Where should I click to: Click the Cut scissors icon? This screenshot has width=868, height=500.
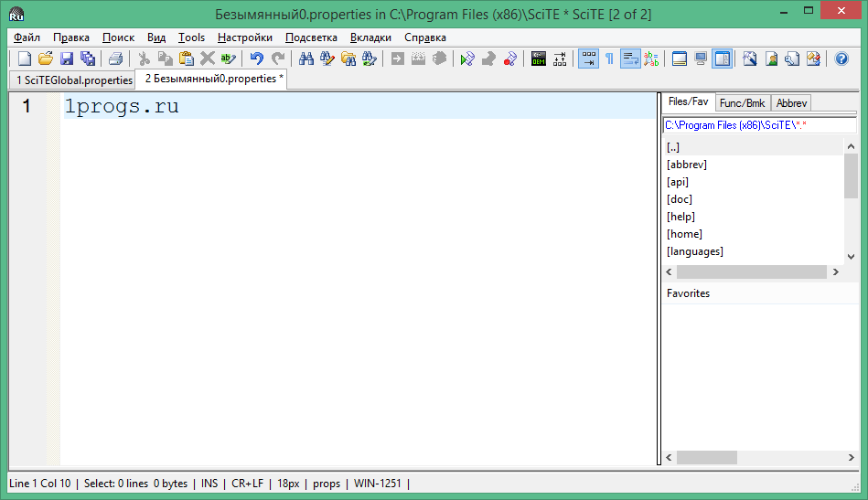point(144,59)
